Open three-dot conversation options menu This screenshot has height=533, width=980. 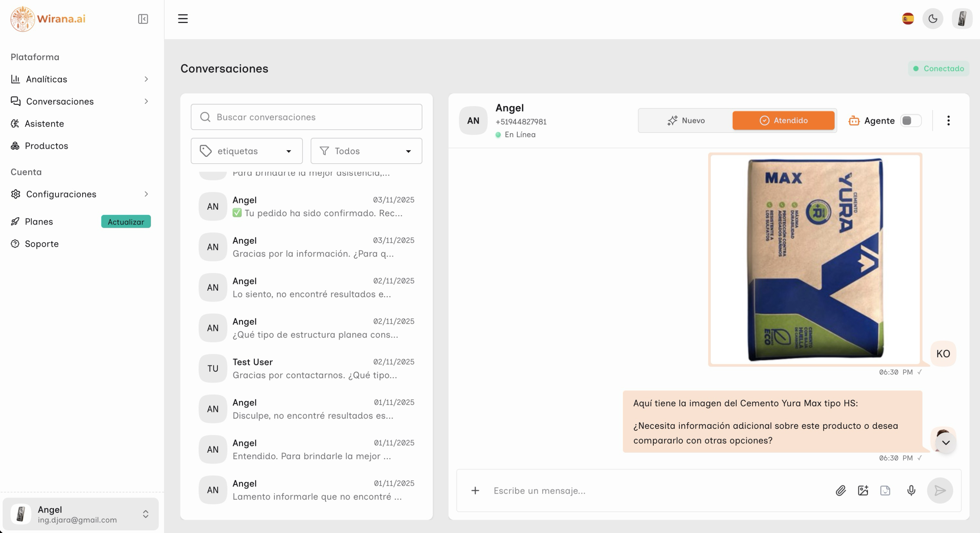(x=948, y=121)
